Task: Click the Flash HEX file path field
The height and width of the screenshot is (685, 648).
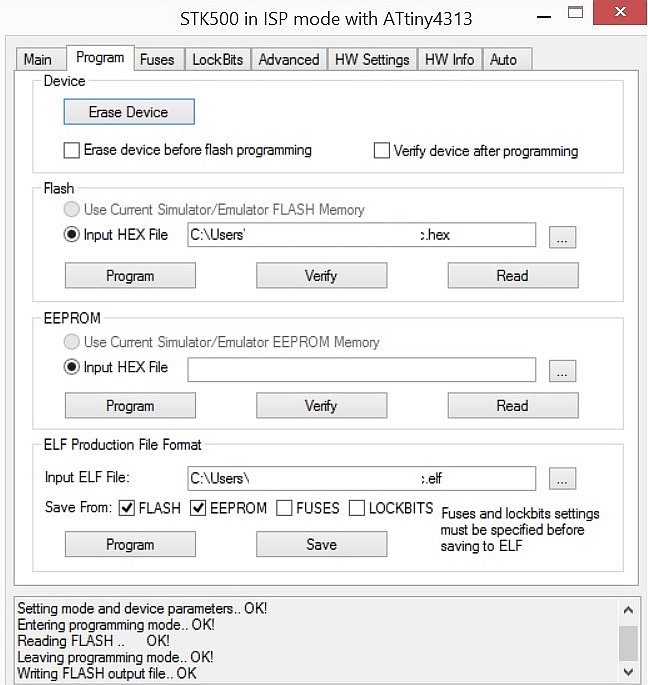Action: click(x=362, y=235)
